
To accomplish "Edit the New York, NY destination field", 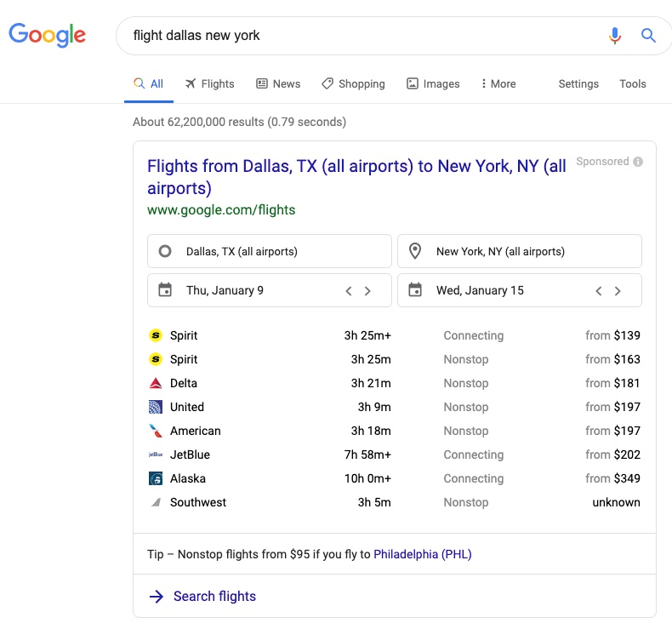I will [x=520, y=251].
